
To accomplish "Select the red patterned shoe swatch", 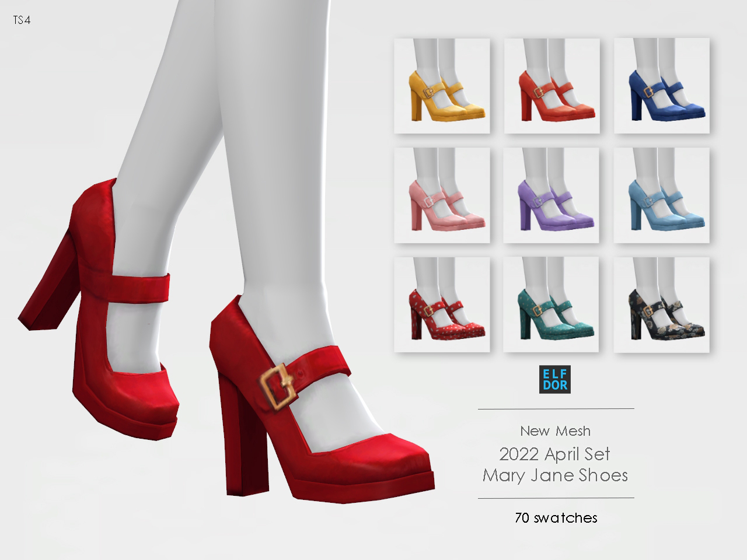I will pos(442,304).
